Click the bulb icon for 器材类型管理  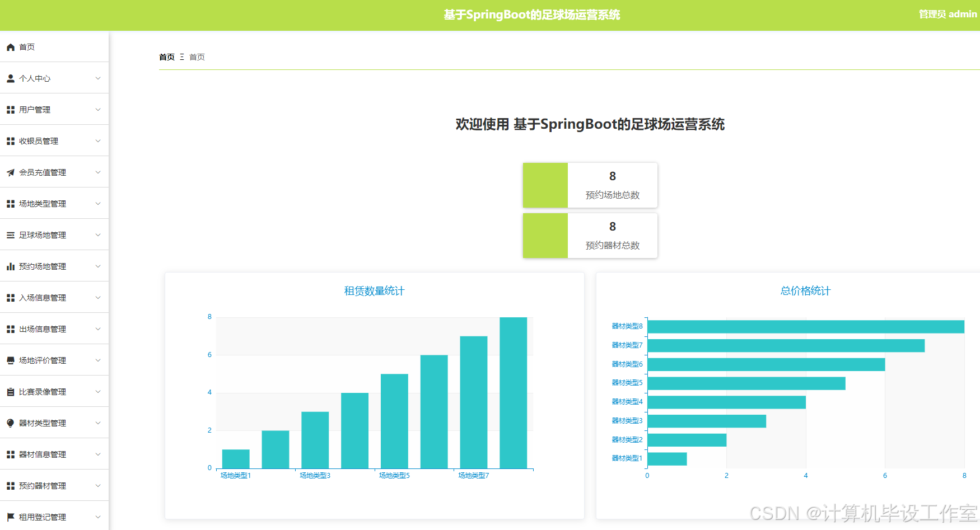[11, 424]
